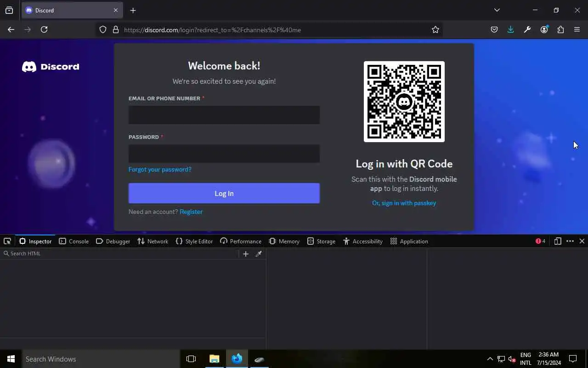Image resolution: width=588 pixels, height=368 pixels.
Task: Open the Windows Start menu
Action: [11, 359]
